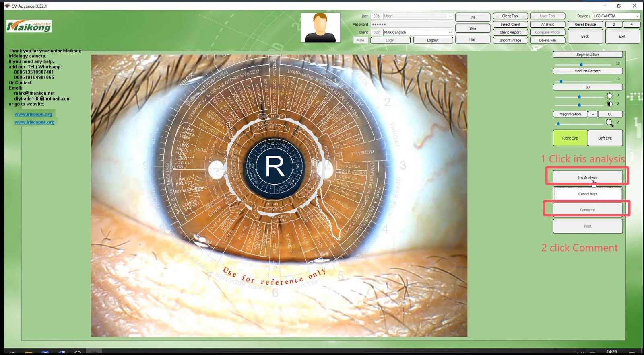This screenshot has height=355, width=644.
Task: Switch to Skin mode
Action: 473,28
